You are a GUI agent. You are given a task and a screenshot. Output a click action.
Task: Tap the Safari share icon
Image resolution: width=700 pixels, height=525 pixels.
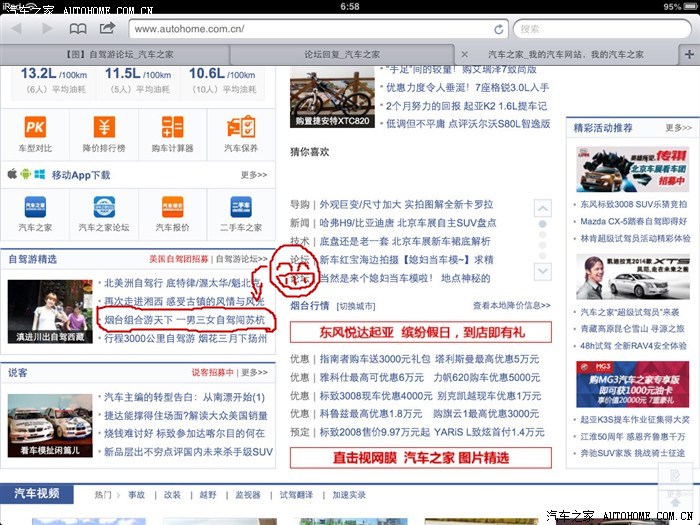(107, 29)
